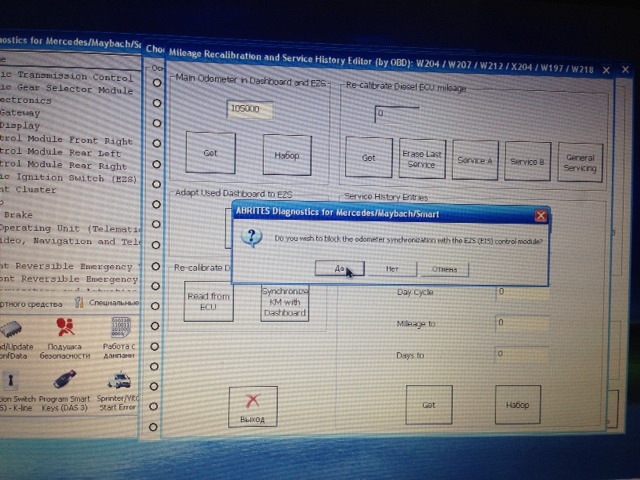
Task: Select Video, Navigation and Tele entry
Action: coord(70,241)
